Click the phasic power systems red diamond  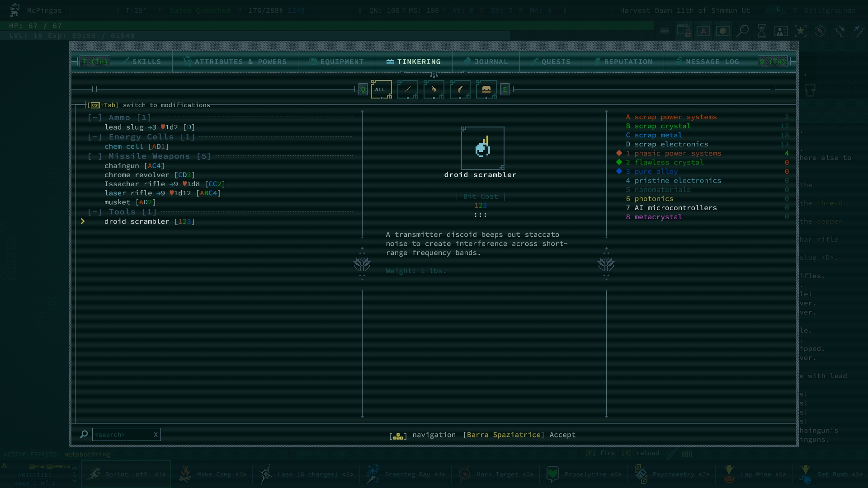point(619,153)
